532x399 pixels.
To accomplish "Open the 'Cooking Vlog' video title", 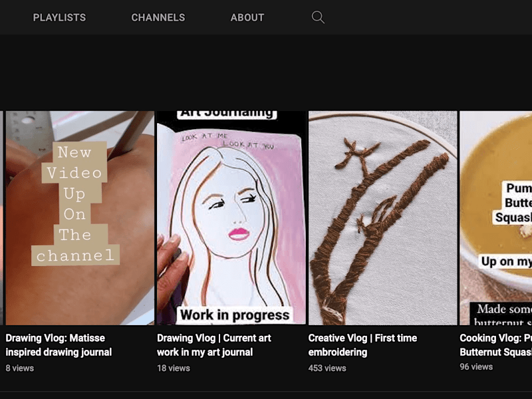I will (x=495, y=345).
